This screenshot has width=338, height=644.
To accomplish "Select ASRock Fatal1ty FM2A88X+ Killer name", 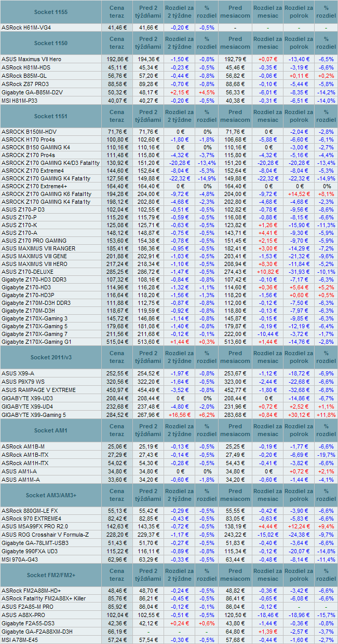I will [44, 598].
